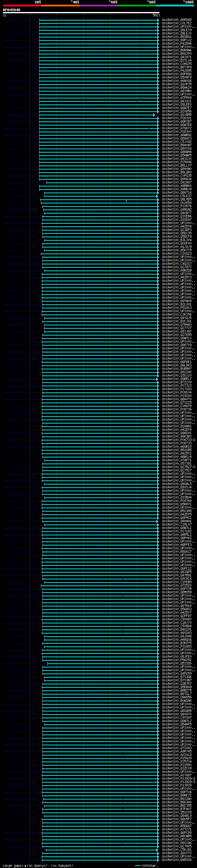Select hit UniRef100_A9YWS9
This screenshot has height=868, width=197.
click(176, 301)
